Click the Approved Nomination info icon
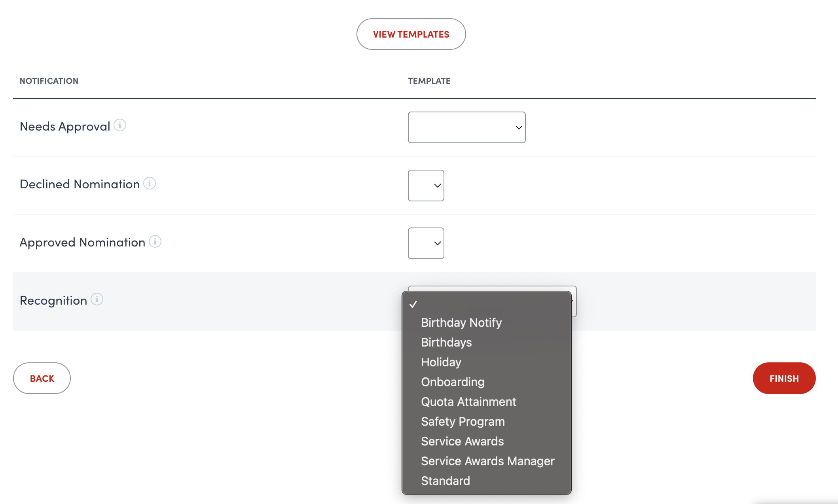This screenshot has width=838, height=504. click(x=155, y=241)
